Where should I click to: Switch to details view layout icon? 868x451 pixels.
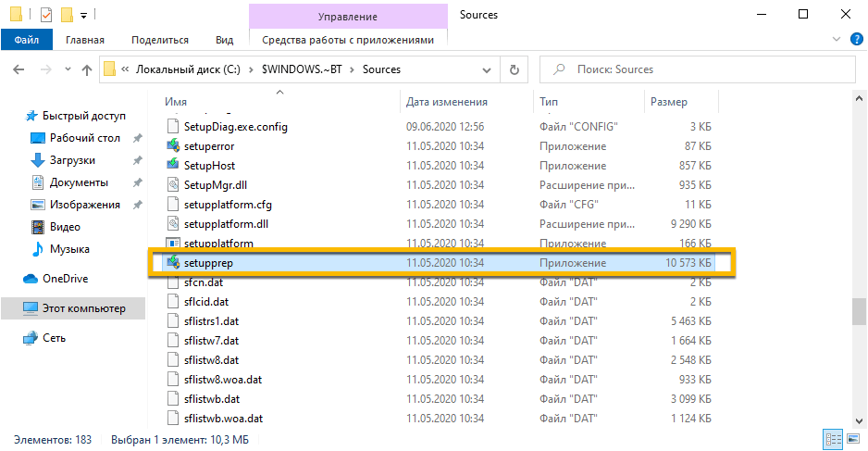834,440
